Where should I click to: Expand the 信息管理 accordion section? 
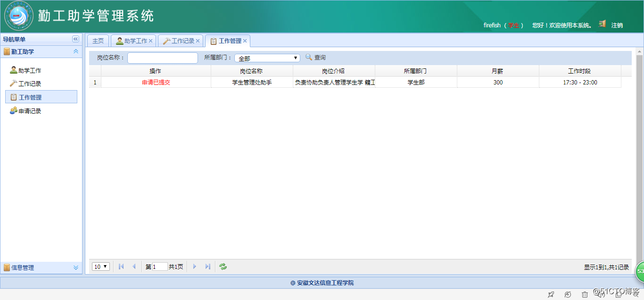tap(75, 267)
